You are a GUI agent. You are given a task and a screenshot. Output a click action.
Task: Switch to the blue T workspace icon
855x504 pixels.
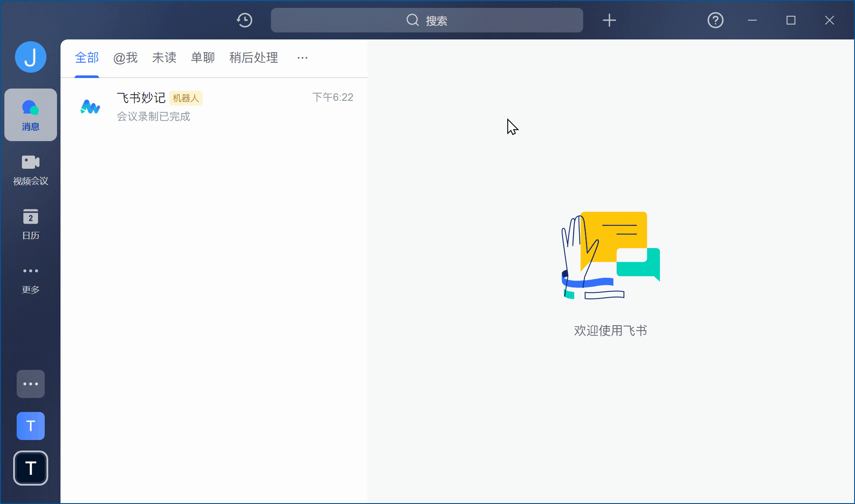[x=31, y=426]
